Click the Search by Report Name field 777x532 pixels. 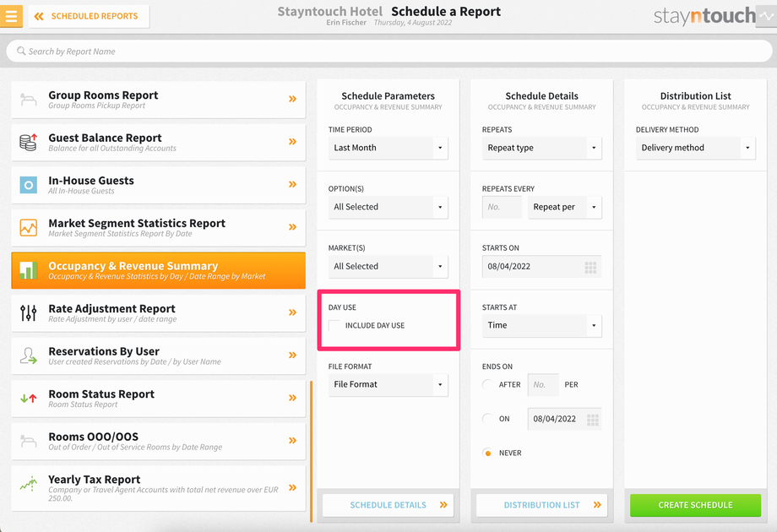pyautogui.click(x=389, y=51)
